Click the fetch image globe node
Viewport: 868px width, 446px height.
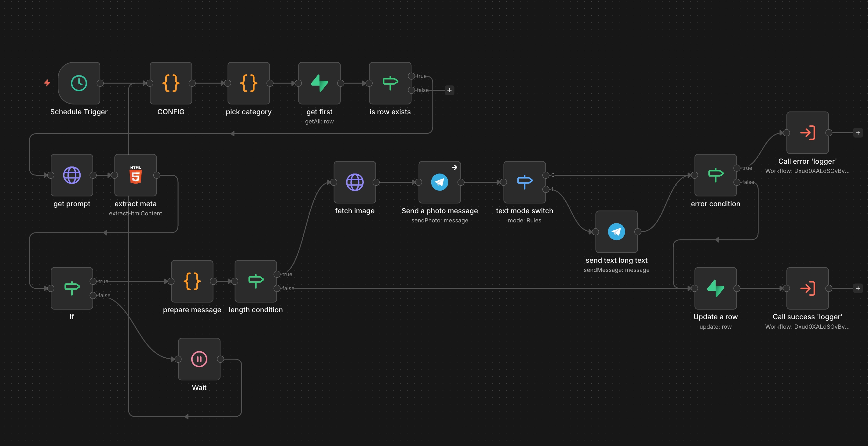pyautogui.click(x=355, y=182)
